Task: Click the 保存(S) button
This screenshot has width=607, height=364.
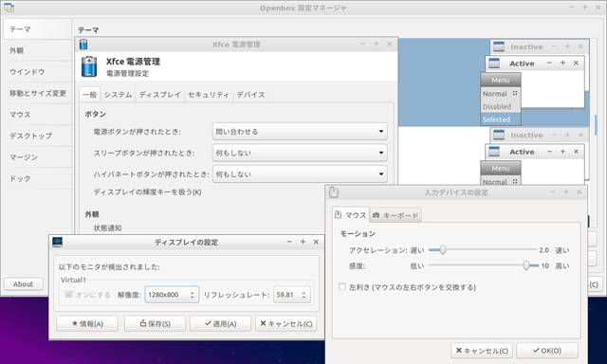Action: click(155, 323)
